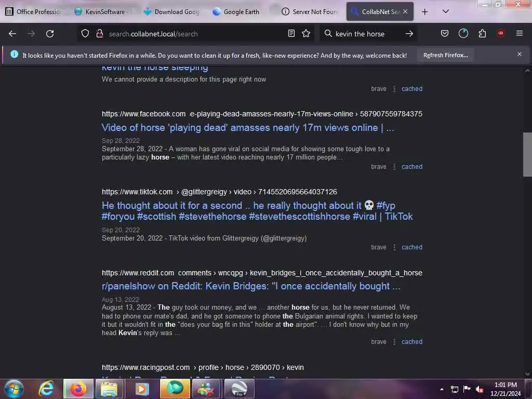Click the page vertical scrollbar thumb

point(527,154)
